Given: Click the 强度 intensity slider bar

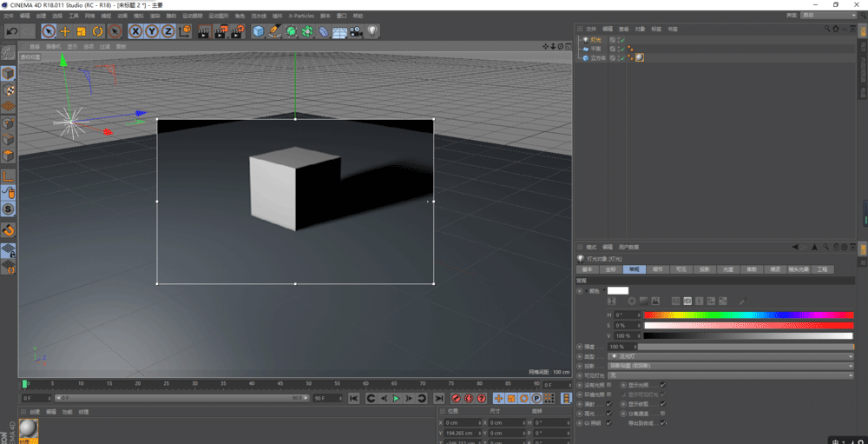Looking at the screenshot, I should click(x=746, y=347).
